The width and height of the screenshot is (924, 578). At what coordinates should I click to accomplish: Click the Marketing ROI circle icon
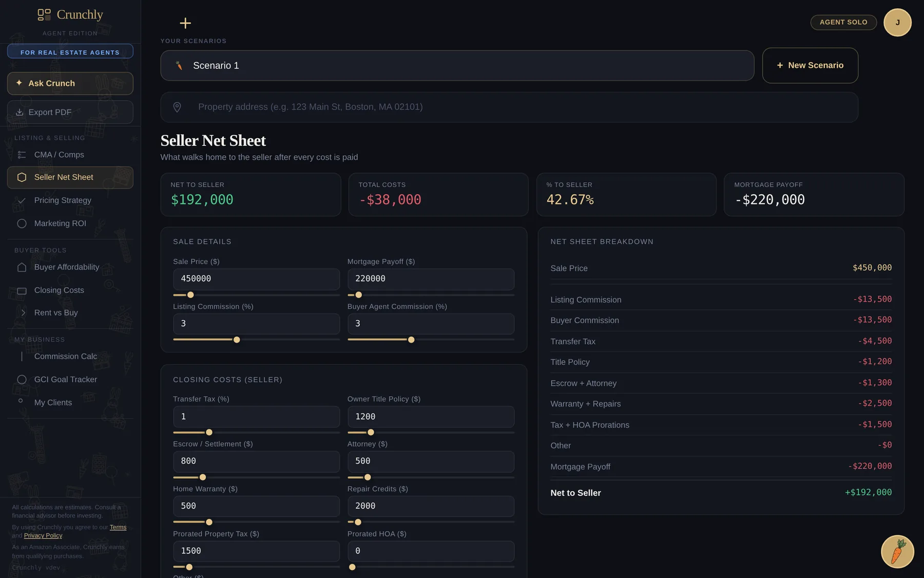22,223
